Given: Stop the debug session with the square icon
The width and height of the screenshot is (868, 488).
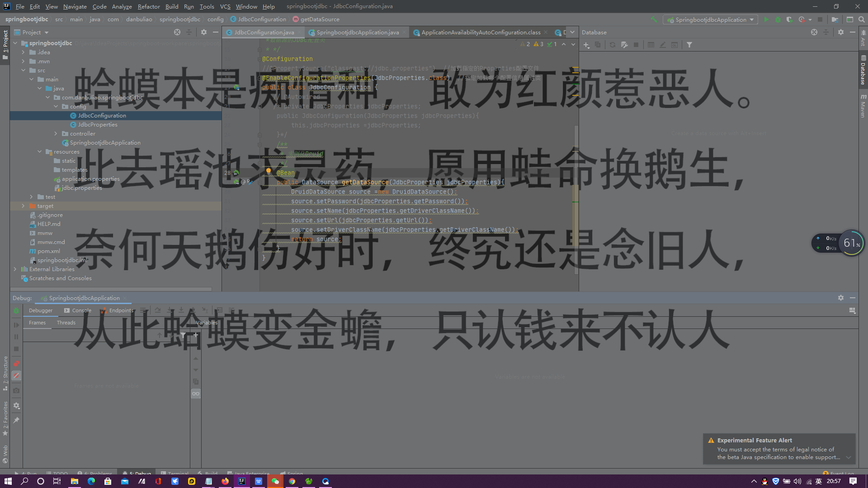Looking at the screenshot, I should click(x=16, y=349).
